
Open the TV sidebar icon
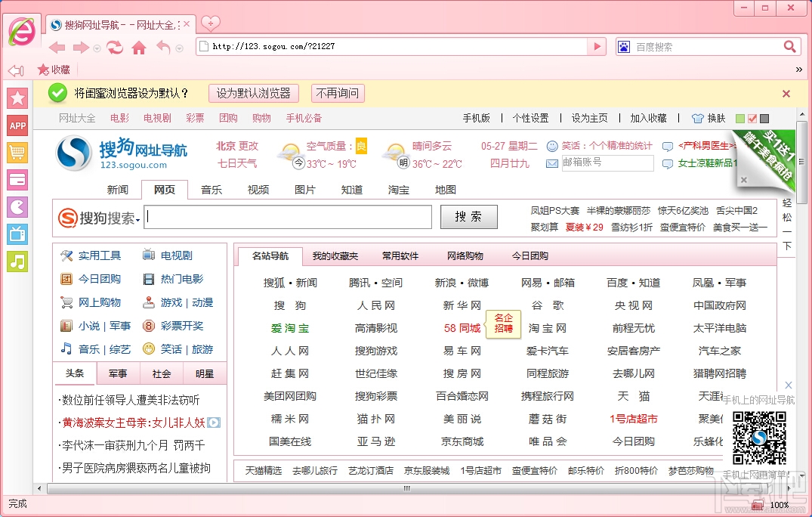pyautogui.click(x=17, y=234)
